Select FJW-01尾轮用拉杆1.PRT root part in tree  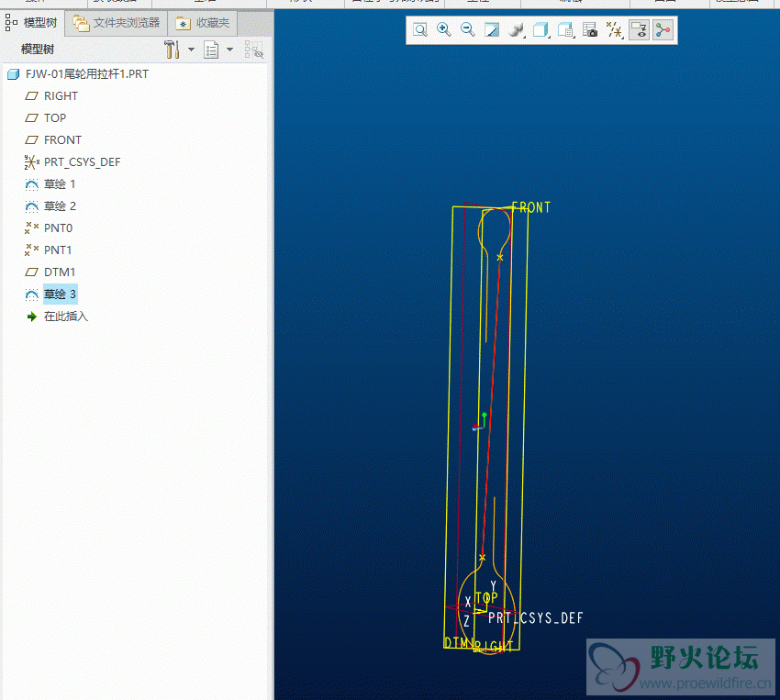click(79, 74)
